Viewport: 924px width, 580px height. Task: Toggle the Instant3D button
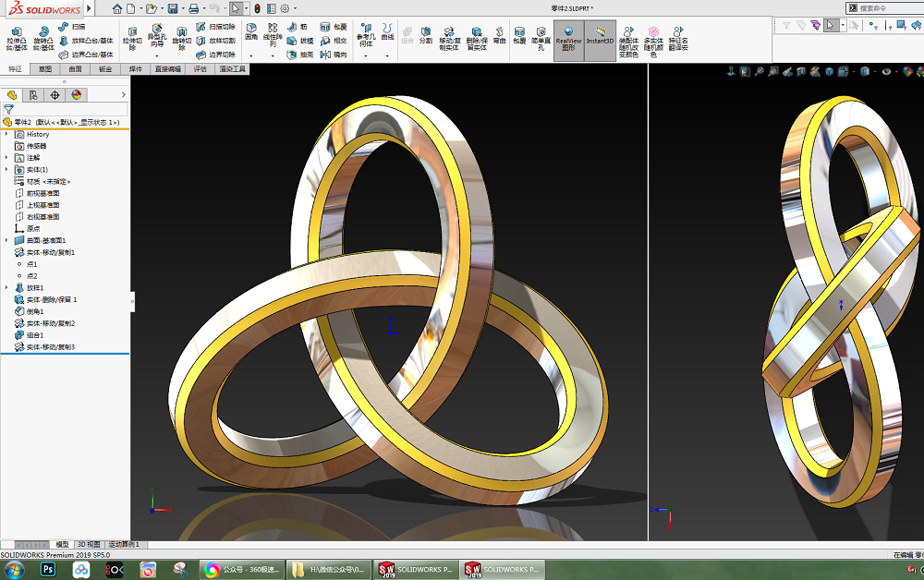pyautogui.click(x=600, y=41)
